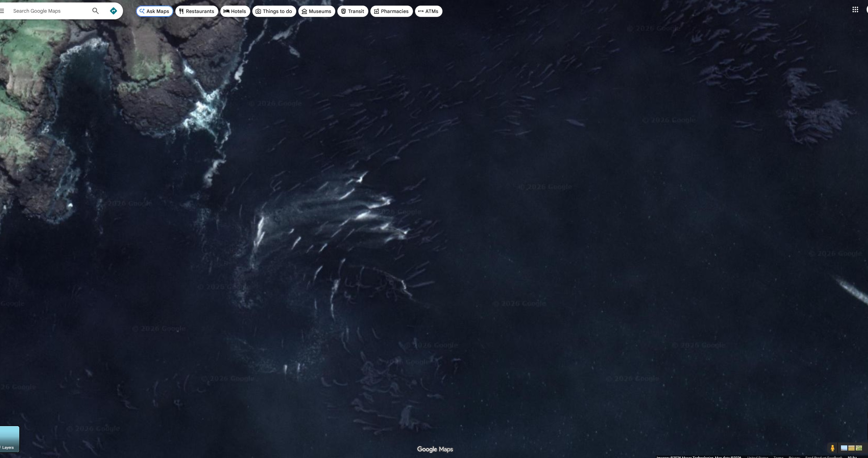Select the Pharmacies chip
Viewport: 868px width, 458px height.
tap(391, 11)
